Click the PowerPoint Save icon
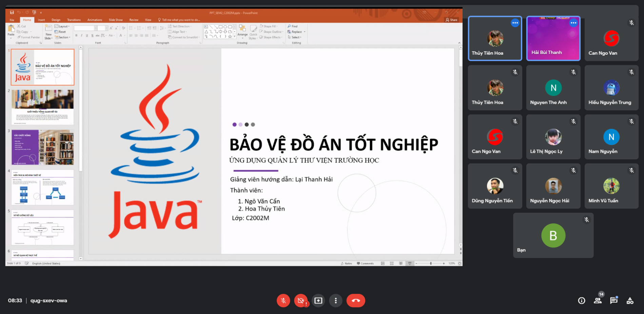Viewport: 644px width, 314px height. point(12,13)
